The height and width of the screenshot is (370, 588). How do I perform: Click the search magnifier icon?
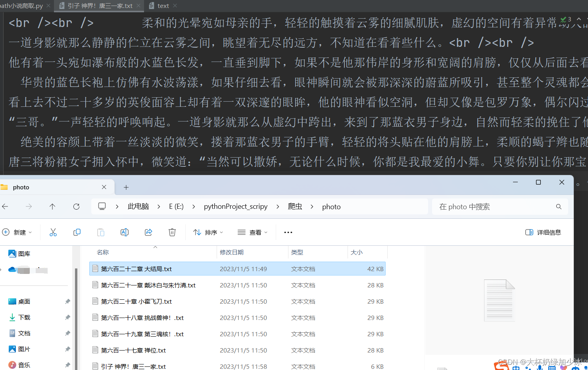(x=559, y=206)
